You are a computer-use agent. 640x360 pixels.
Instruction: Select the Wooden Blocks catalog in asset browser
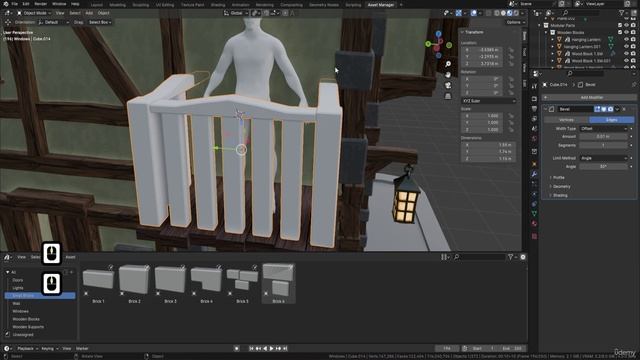click(26, 319)
